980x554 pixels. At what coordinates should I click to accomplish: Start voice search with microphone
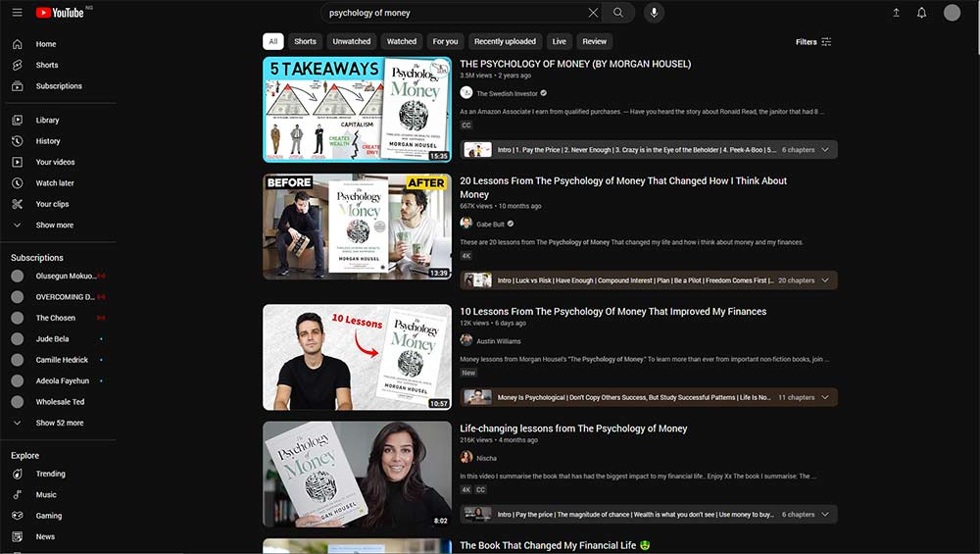(654, 13)
